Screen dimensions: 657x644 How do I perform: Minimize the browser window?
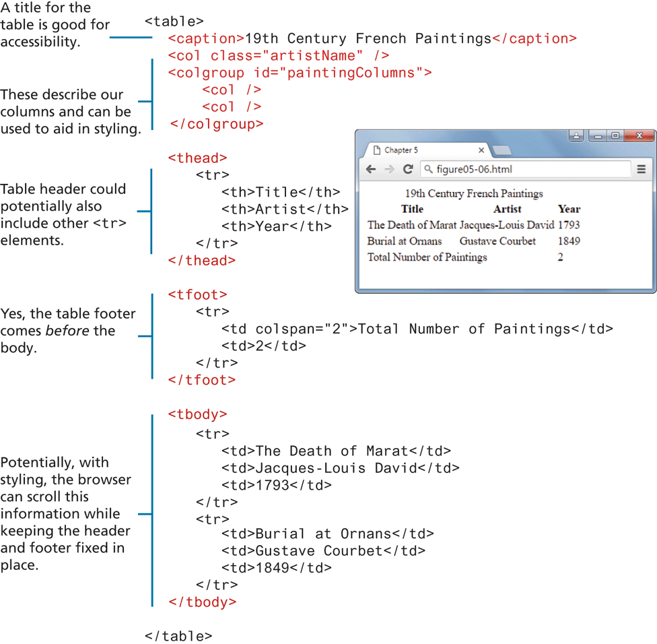(598, 136)
